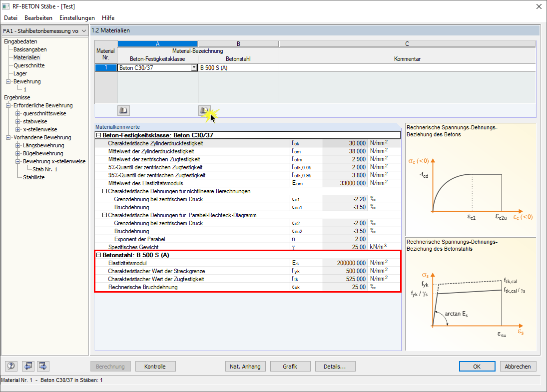Select the Es value 200000.000 cell
This screenshot has width=547, height=392.
tap(345, 263)
